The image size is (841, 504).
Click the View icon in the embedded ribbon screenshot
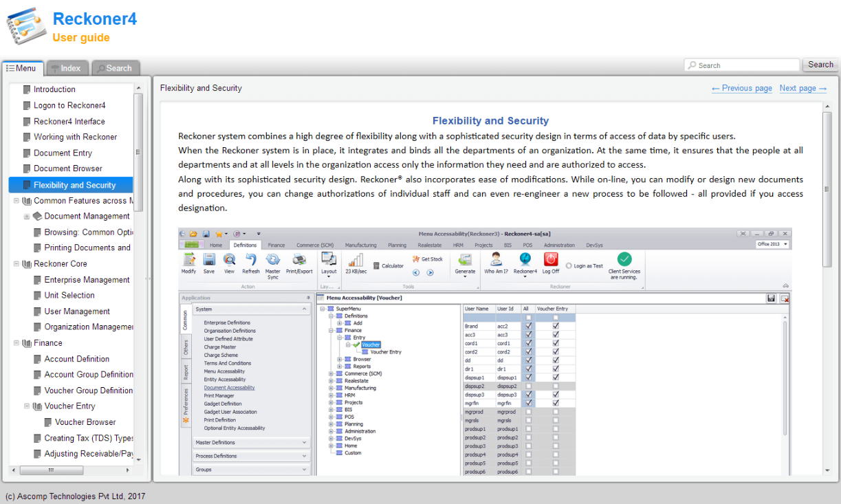[229, 259]
